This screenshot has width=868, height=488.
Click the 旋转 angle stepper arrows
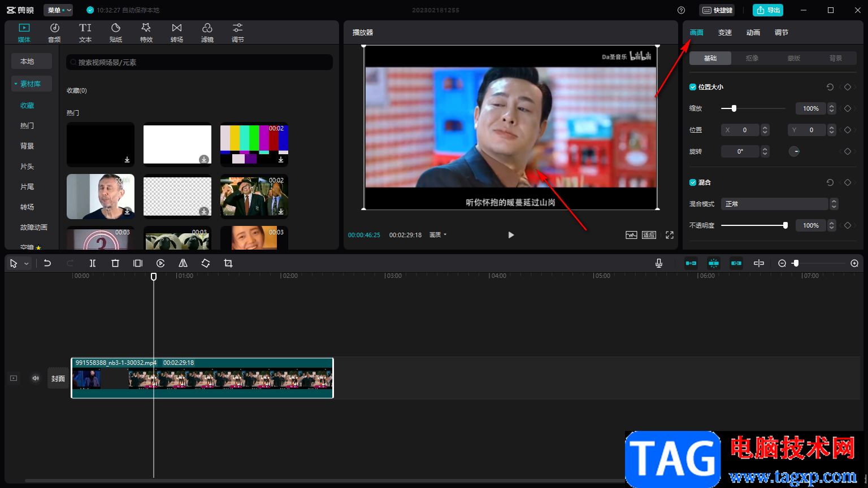point(765,151)
